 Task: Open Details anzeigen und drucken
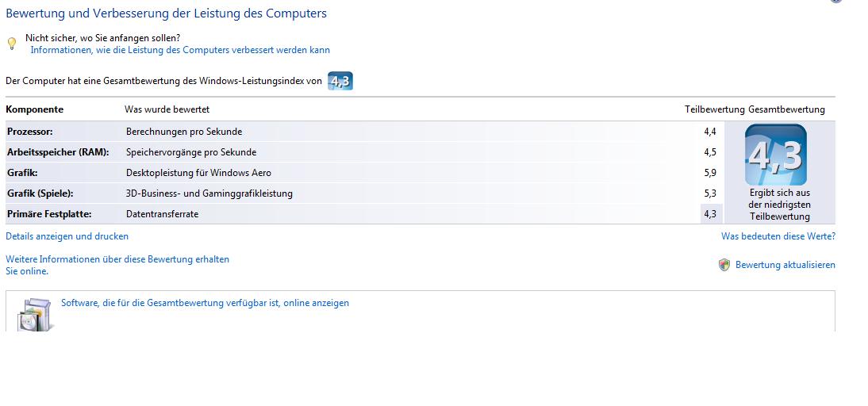click(x=67, y=236)
